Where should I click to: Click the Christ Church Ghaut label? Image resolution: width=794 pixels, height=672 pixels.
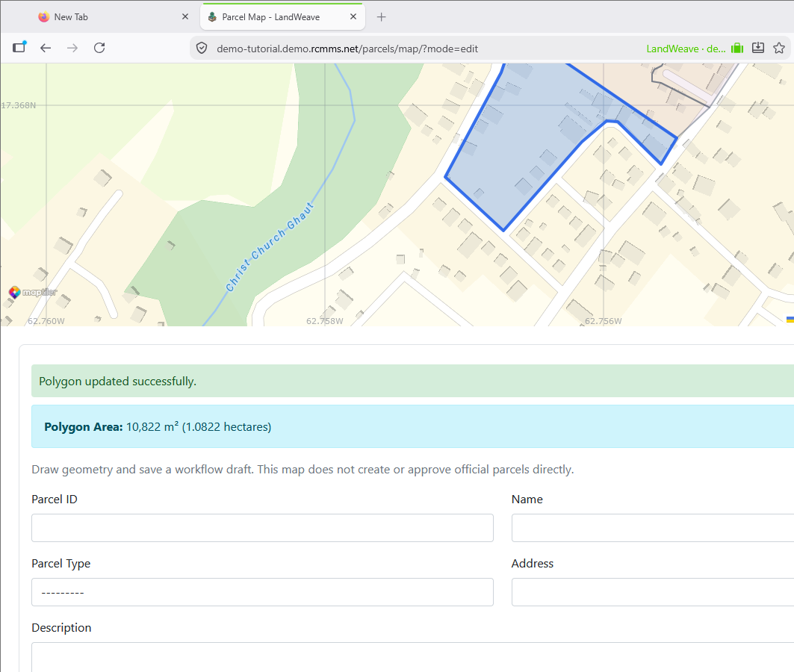270,247
